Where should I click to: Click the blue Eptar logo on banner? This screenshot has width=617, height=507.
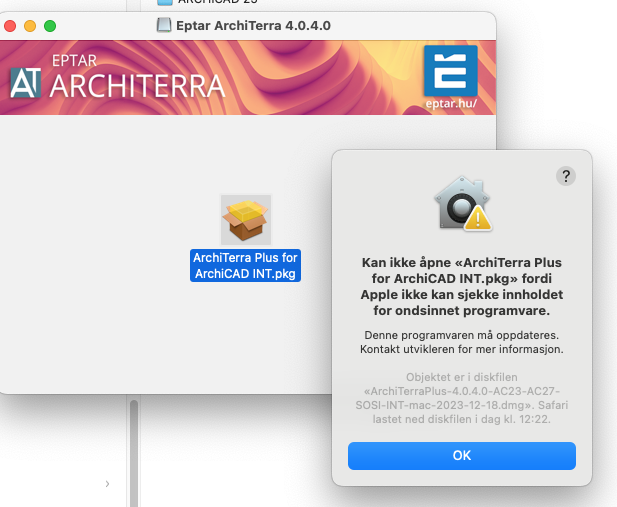click(450, 70)
